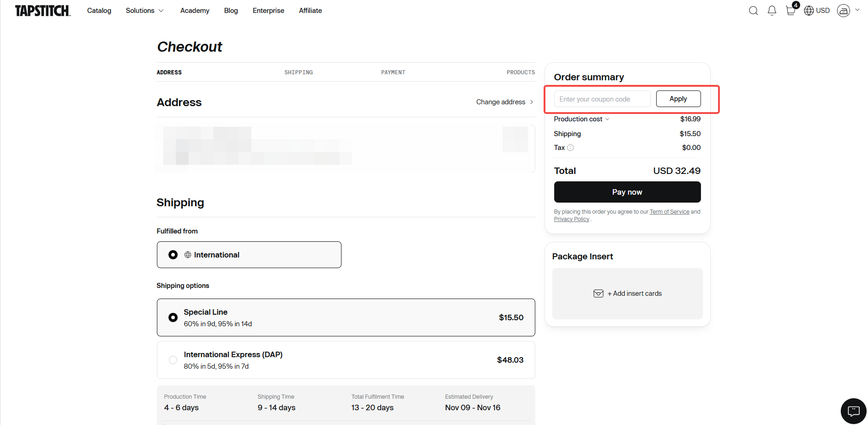Image resolution: width=868 pixels, height=425 pixels.
Task: Jump to the PAYMENT checkout step
Action: [x=393, y=72]
